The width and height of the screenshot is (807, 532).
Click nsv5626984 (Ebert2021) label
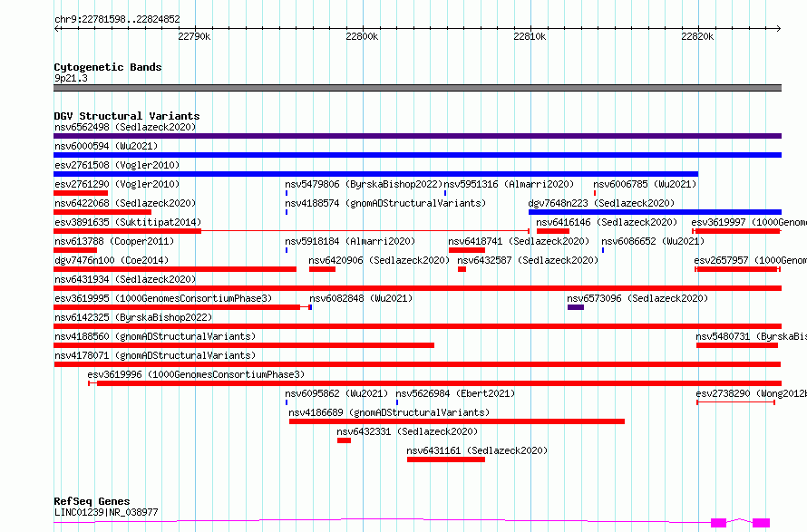click(x=455, y=393)
